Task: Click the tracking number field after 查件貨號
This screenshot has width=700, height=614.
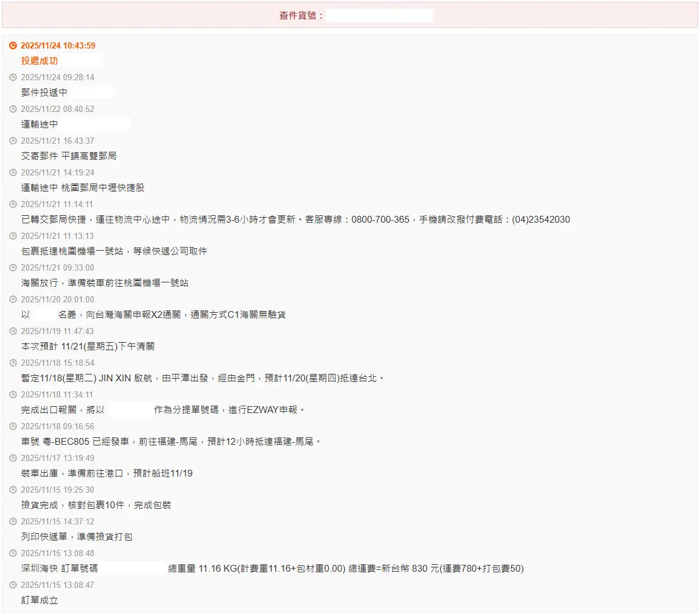Action: [379, 16]
